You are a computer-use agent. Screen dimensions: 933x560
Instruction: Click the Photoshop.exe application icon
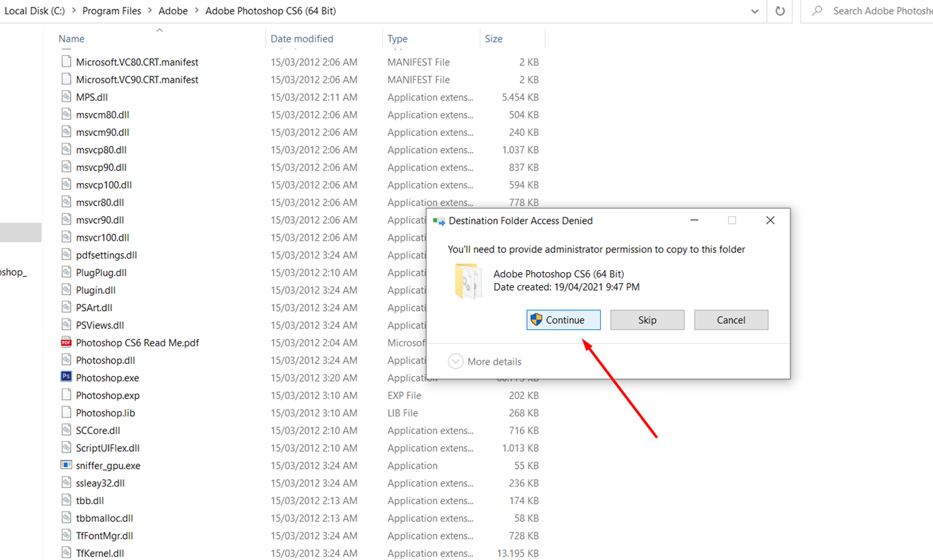click(x=66, y=377)
